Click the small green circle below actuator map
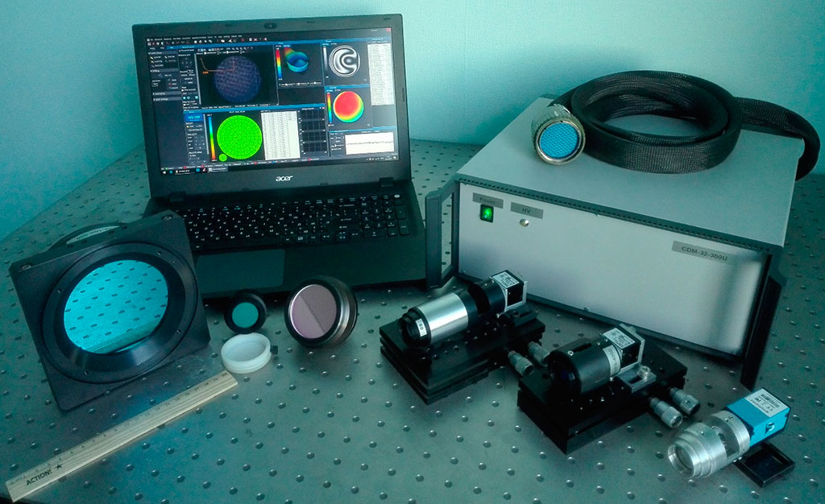This screenshot has width=825, height=504. coord(222,158)
